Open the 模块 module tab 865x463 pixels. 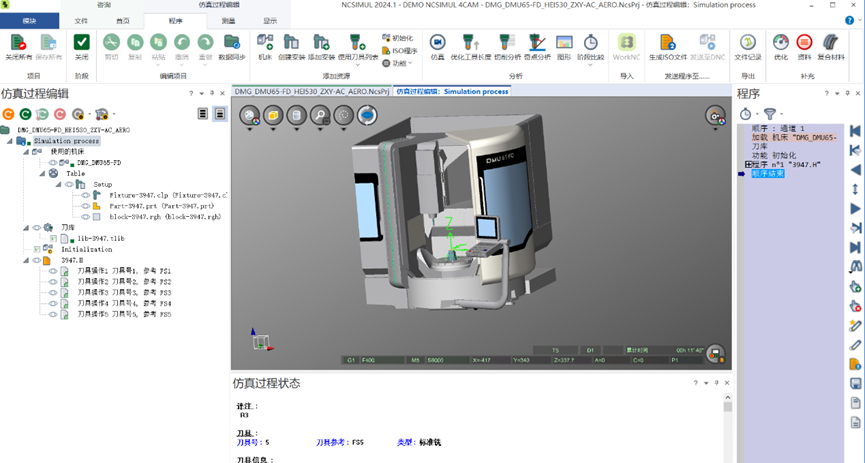[29, 21]
